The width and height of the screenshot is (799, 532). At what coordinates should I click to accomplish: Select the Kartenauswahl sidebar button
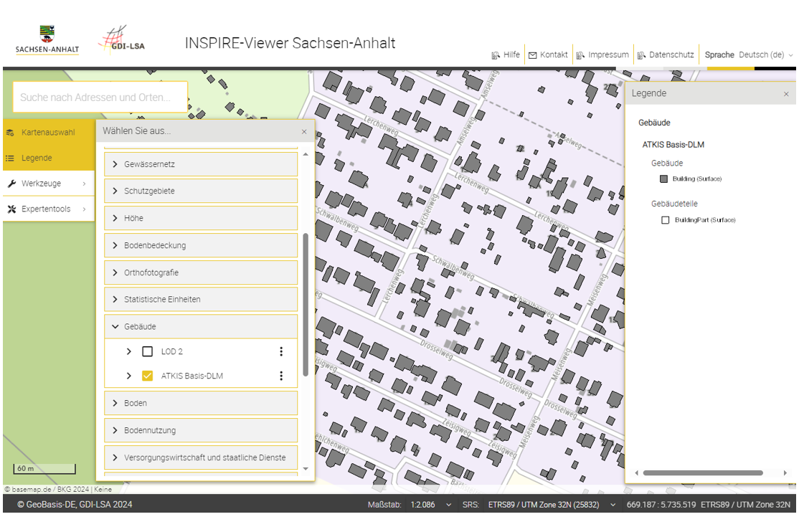pos(48,133)
